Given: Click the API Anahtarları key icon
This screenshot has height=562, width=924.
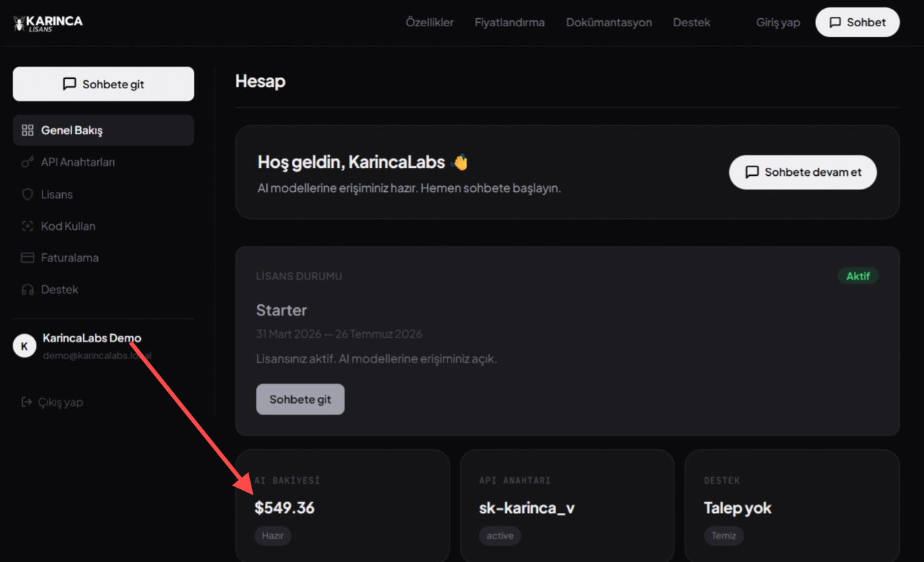Looking at the screenshot, I should pyautogui.click(x=28, y=162).
